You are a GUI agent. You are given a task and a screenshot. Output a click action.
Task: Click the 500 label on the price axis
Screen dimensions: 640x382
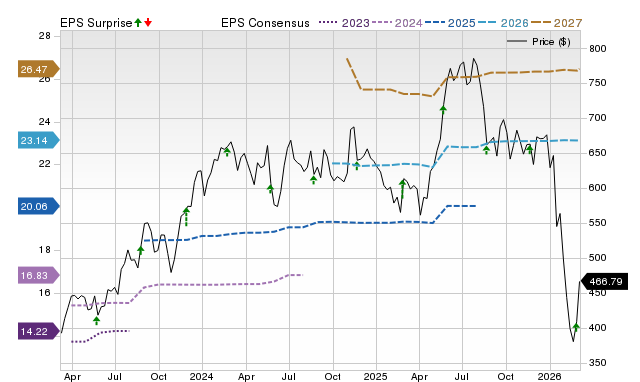pos(598,258)
